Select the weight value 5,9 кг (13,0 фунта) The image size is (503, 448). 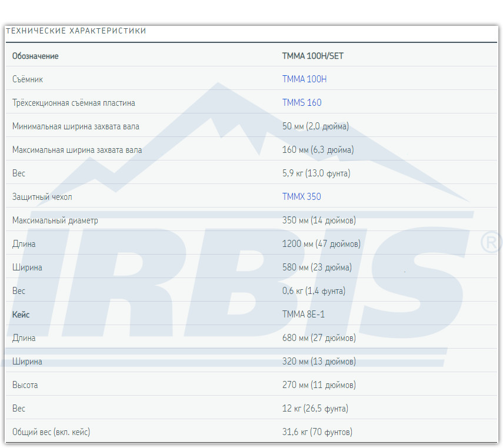[x=316, y=173]
